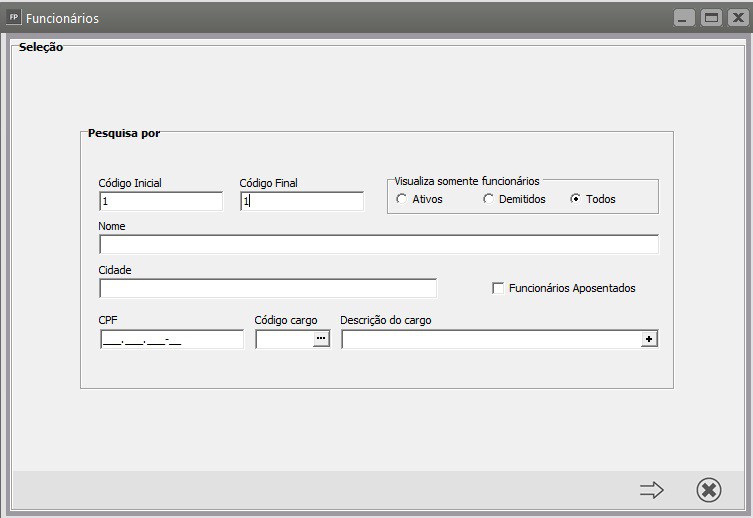Click the FP application icon in title bar
The image size is (753, 518).
coord(14,17)
